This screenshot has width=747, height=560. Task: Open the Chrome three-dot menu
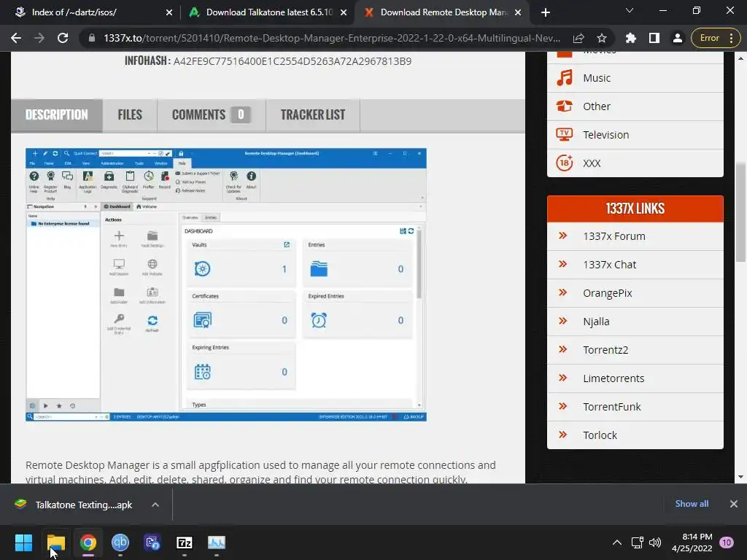(x=731, y=38)
